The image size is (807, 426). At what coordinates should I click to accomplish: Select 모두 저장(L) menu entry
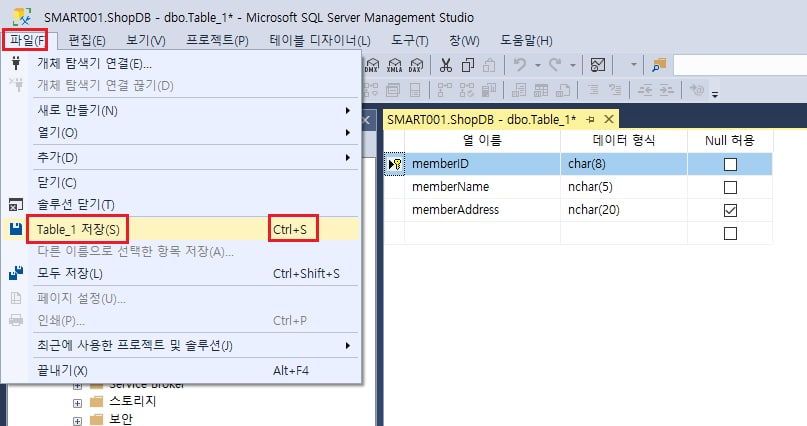pyautogui.click(x=180, y=273)
